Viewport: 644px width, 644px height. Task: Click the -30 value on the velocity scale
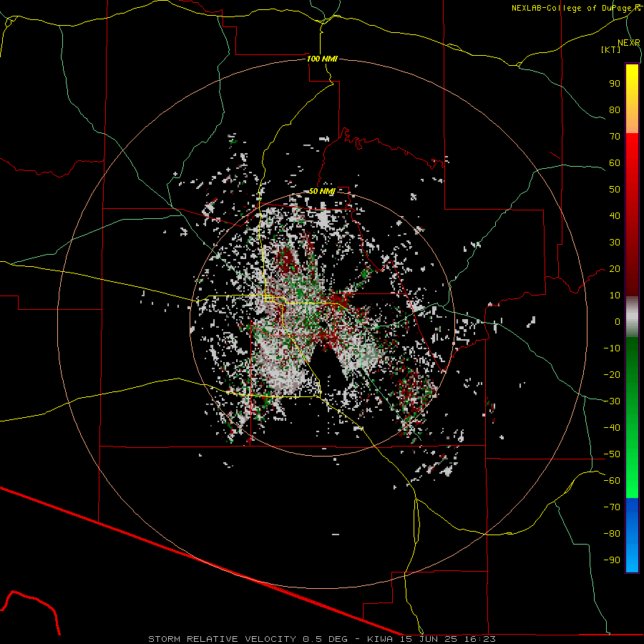[x=612, y=401]
